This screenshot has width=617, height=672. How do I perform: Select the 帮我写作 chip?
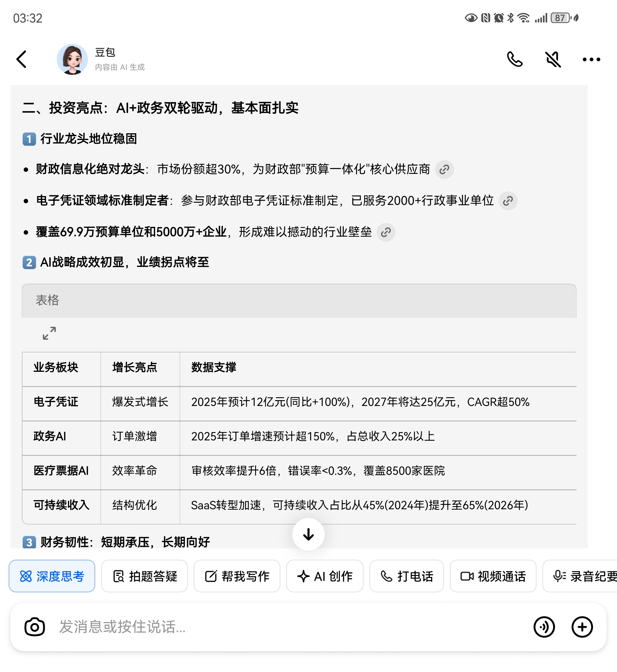click(x=237, y=576)
